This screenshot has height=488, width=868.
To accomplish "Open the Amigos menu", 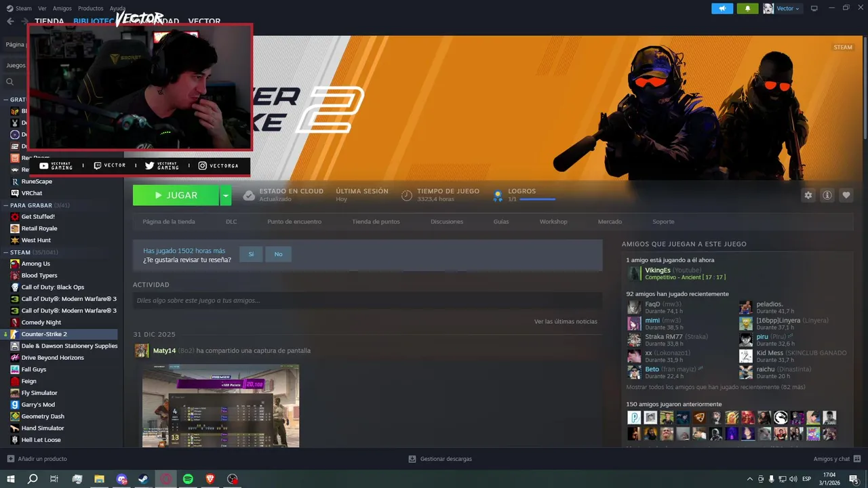I will 62,8.
